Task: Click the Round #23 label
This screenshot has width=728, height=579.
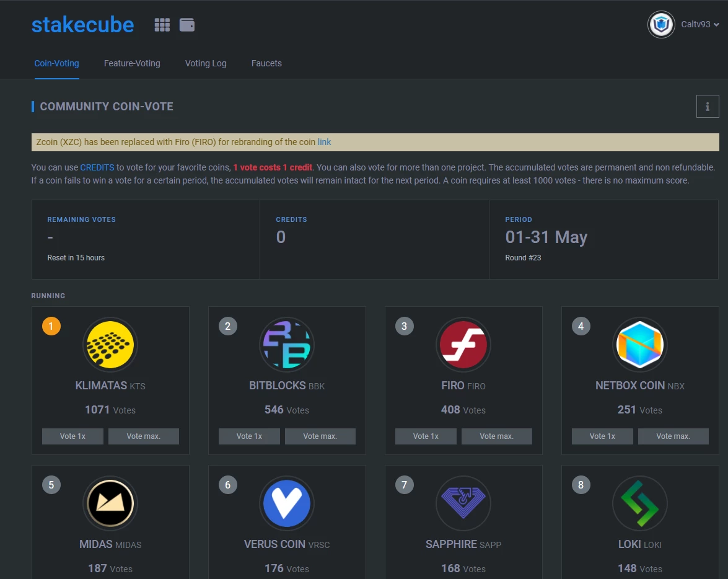Action: tap(524, 258)
